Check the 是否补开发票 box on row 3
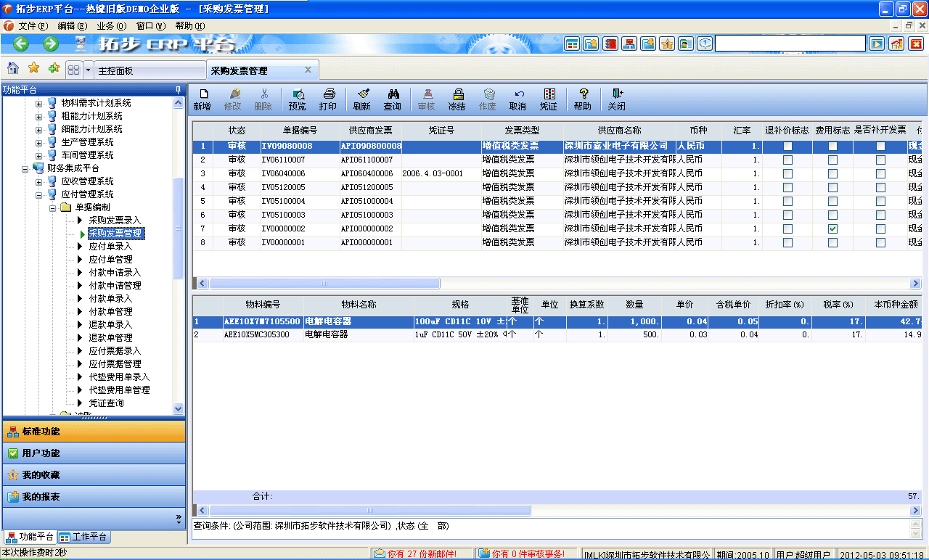 pyautogui.click(x=881, y=173)
